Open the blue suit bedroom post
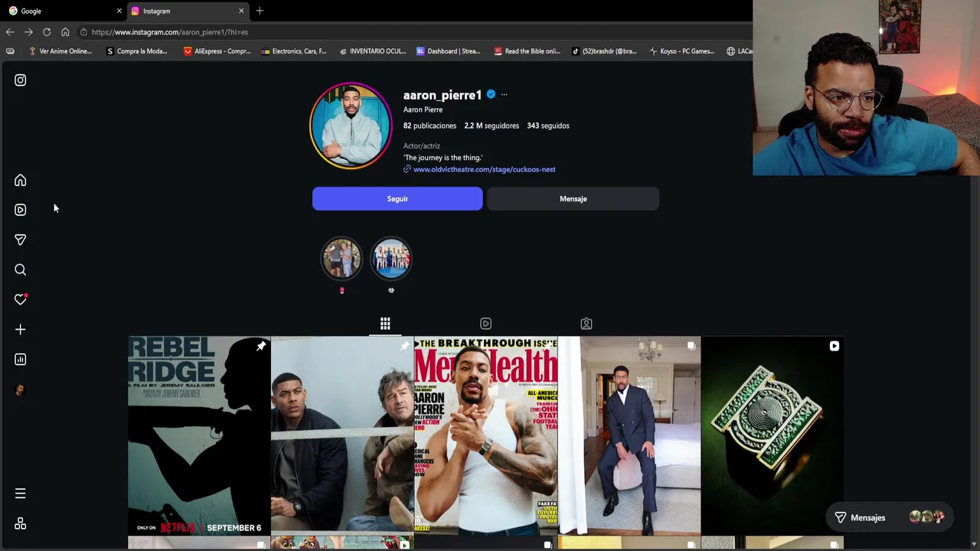Viewport: 980px width, 551px height. point(629,435)
